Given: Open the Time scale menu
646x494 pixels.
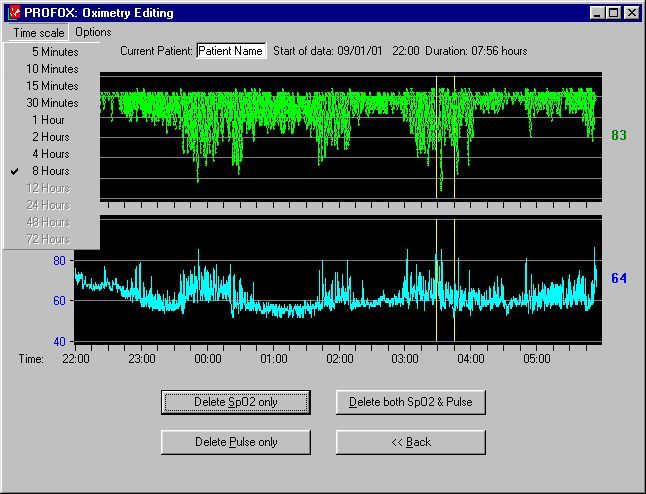Looking at the screenshot, I should [x=39, y=33].
